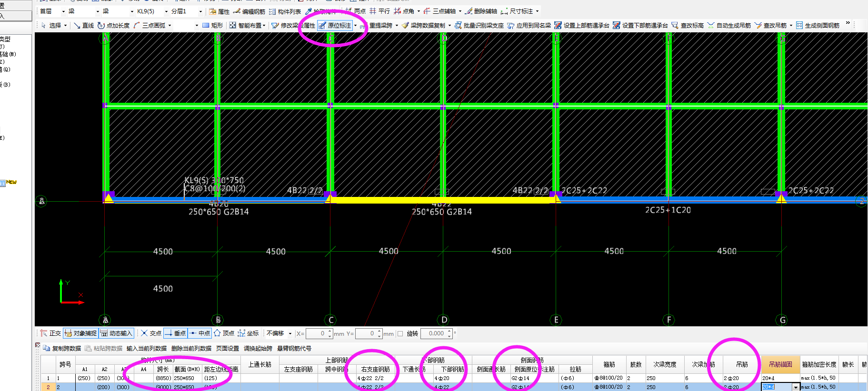This screenshot has width=868, height=391.
Task: Click 设置下部筋遇承台 tool
Action: [x=640, y=25]
